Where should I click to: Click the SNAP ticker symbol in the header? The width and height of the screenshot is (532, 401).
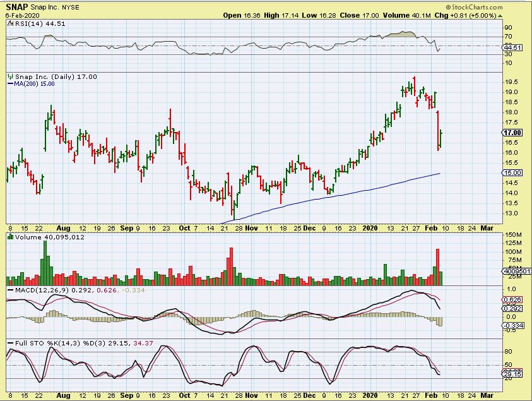pyautogui.click(x=16, y=7)
